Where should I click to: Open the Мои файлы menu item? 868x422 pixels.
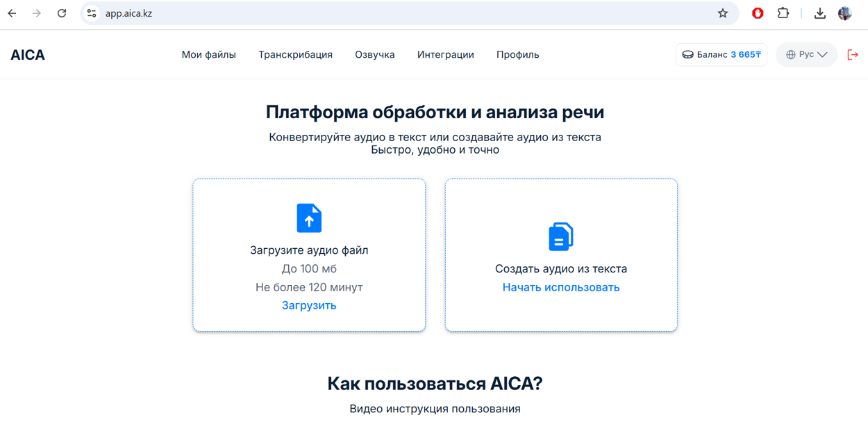(209, 55)
